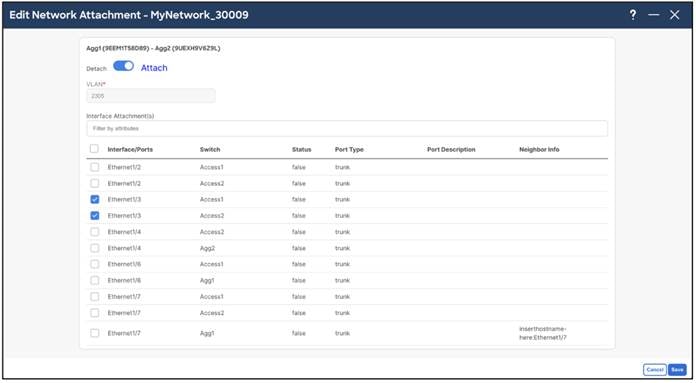Image resolution: width=696 pixels, height=383 pixels.
Task: Click Access1 cell in Ethernet1/2 row
Action: click(212, 167)
